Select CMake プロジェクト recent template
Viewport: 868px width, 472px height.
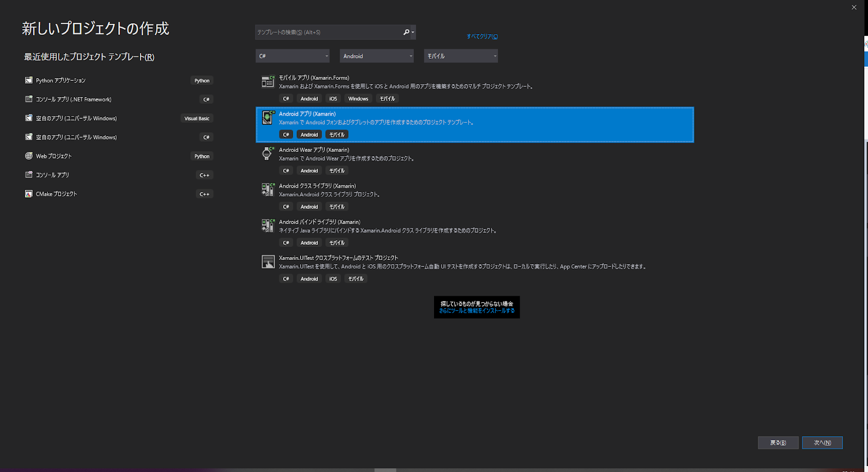[119, 194]
